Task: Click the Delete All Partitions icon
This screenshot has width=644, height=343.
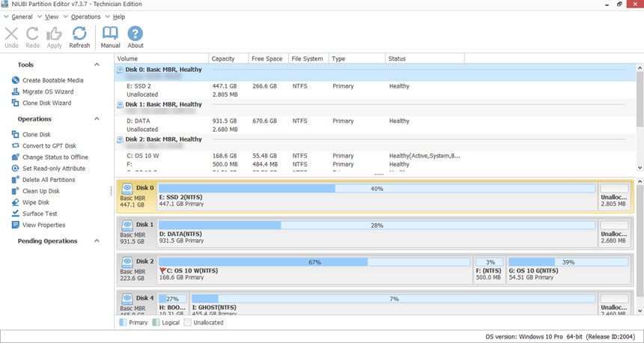Action: (16, 180)
